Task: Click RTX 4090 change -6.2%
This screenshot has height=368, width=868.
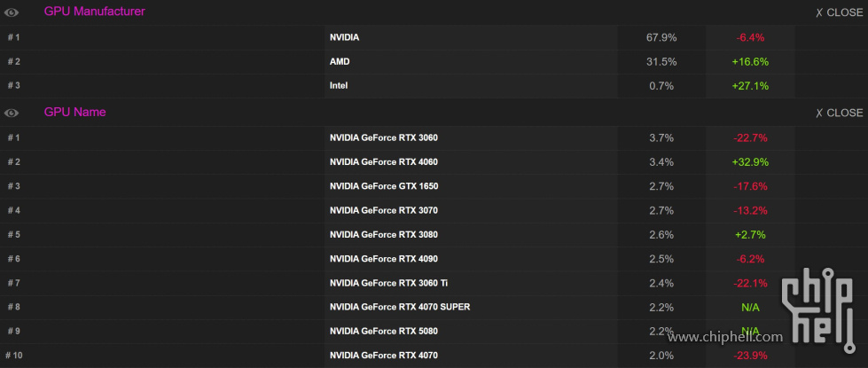Action: [x=750, y=259]
